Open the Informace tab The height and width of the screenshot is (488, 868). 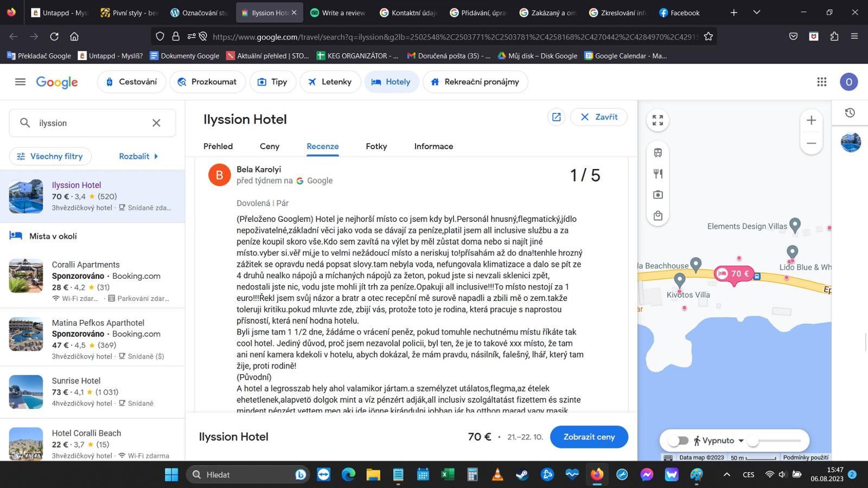pyautogui.click(x=433, y=146)
